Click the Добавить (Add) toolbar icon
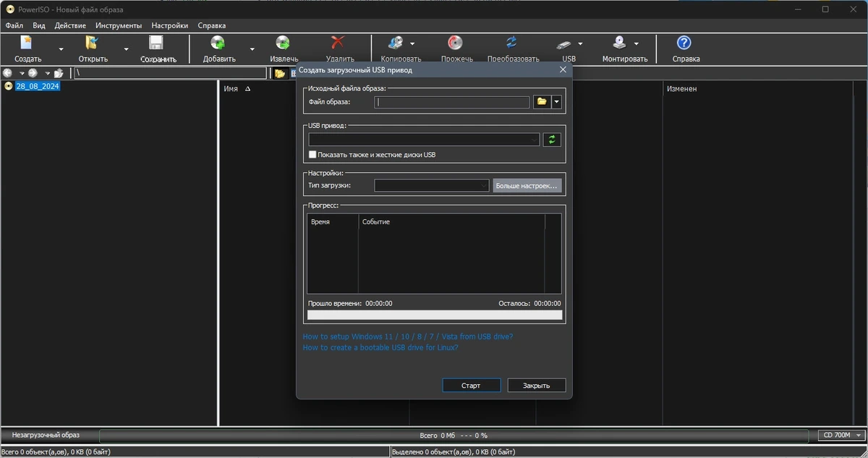The image size is (868, 458). (218, 43)
